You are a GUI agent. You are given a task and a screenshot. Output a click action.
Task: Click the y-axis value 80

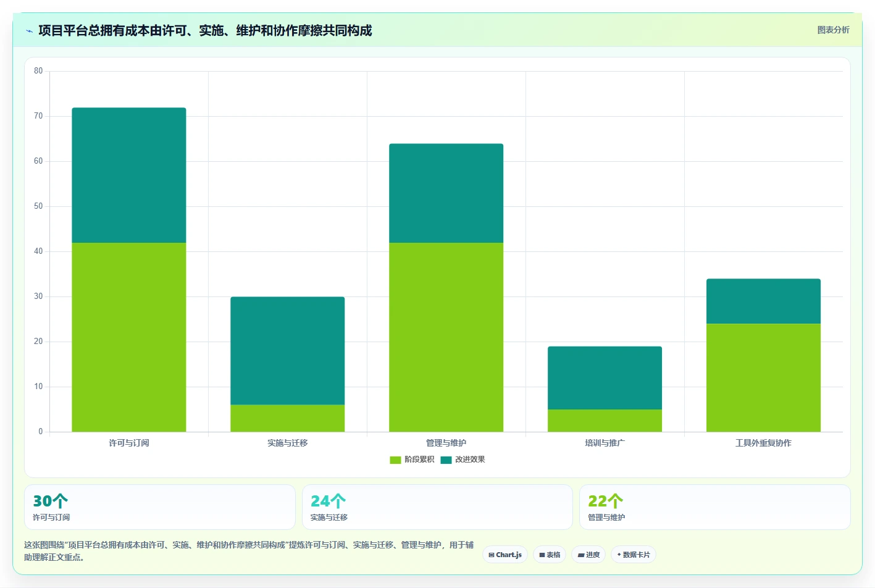pyautogui.click(x=38, y=71)
